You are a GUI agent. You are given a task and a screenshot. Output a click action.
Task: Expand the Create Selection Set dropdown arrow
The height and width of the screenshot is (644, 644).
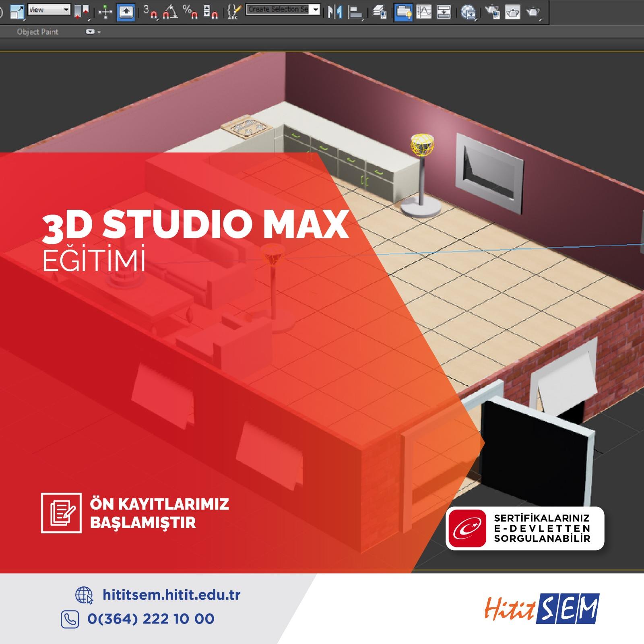pos(316,10)
